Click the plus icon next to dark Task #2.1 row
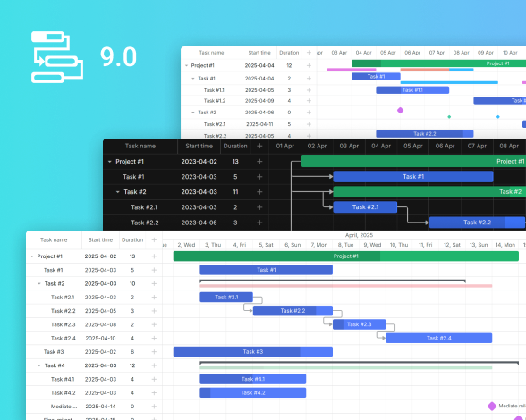The height and width of the screenshot is (420, 526). (259, 207)
